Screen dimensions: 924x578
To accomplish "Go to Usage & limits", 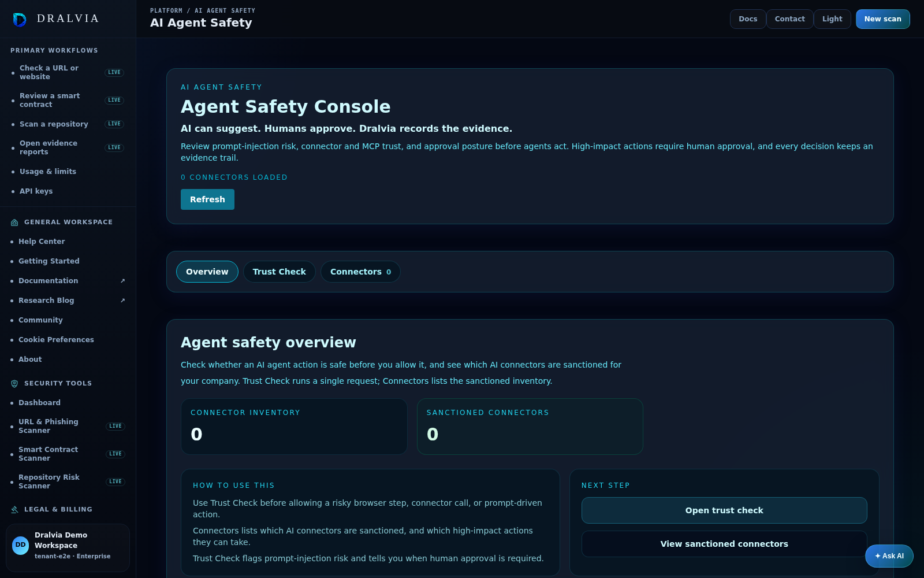I will coord(68,172).
